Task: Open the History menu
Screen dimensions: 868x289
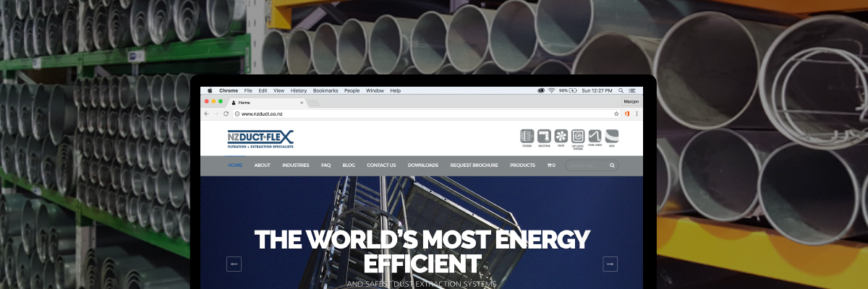Action: tap(299, 90)
